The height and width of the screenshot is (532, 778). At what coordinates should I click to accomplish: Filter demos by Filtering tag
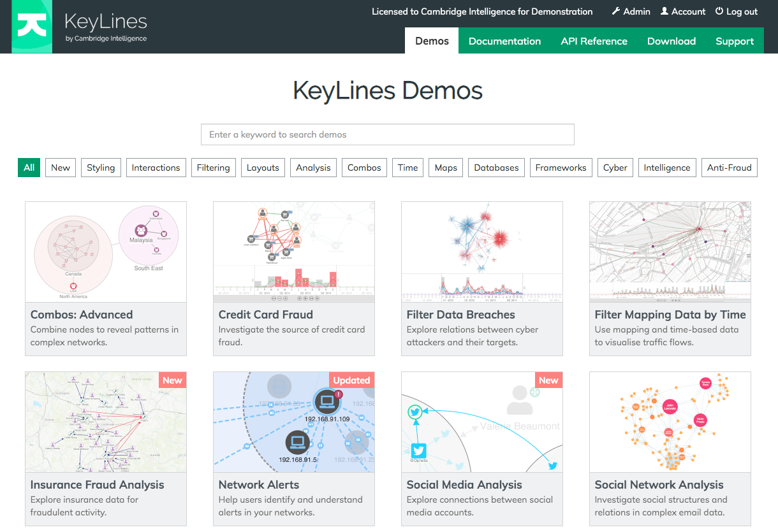213,168
